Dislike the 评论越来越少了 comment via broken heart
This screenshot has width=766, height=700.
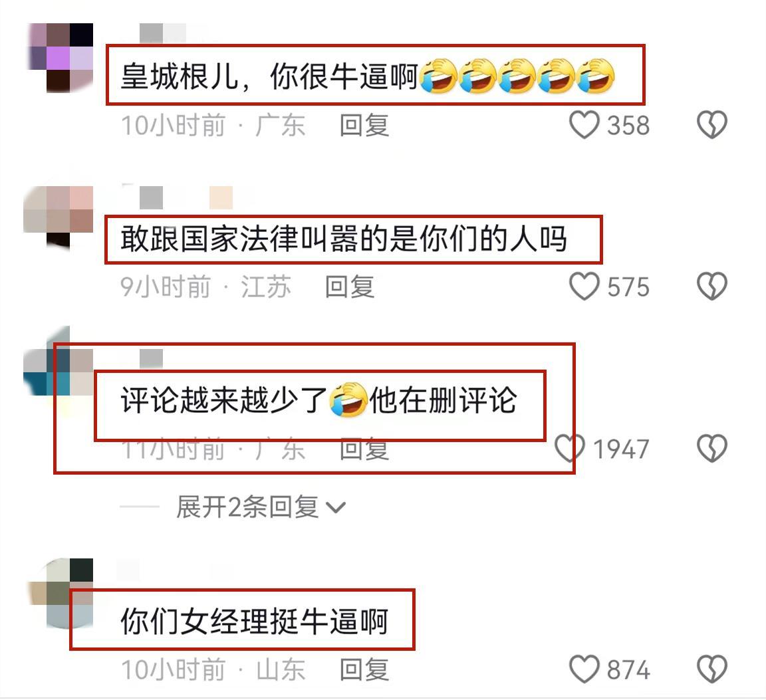click(x=711, y=448)
